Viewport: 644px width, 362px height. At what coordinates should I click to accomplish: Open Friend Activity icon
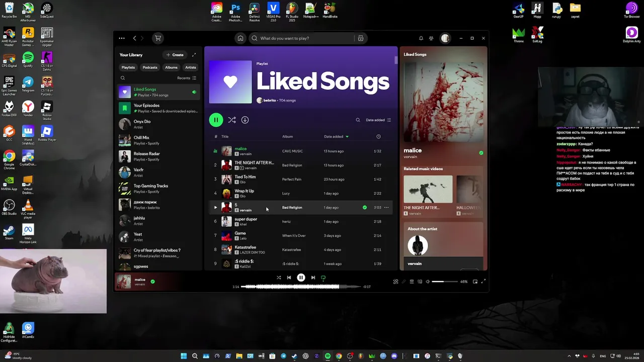431,38
